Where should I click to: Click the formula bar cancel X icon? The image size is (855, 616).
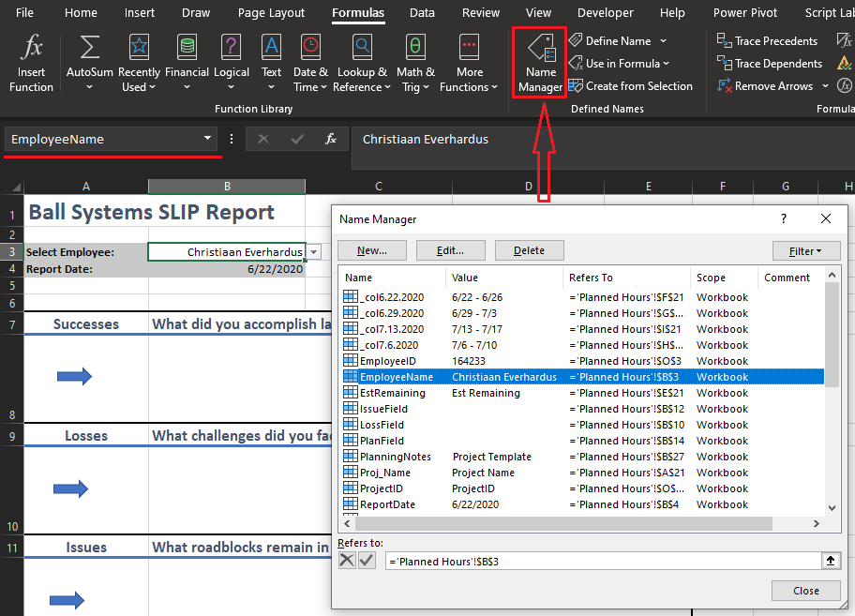click(x=262, y=139)
